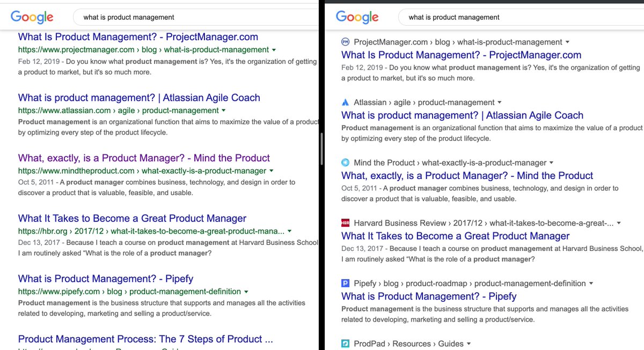Open 'What, exactly, is a Product Manager?' link in right window
This screenshot has width=644, height=350.
tap(467, 175)
